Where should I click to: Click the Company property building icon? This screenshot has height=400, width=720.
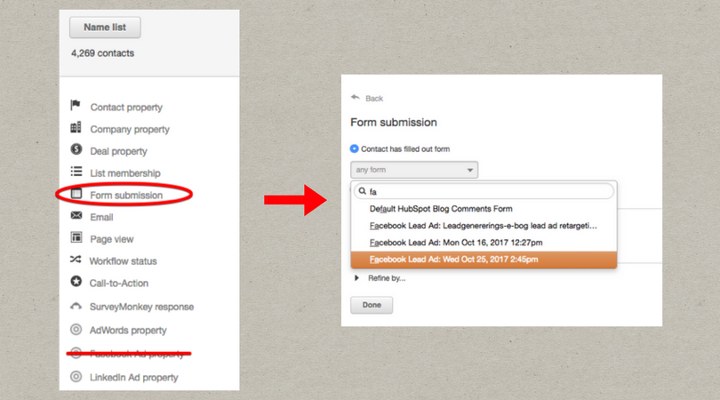(x=76, y=128)
